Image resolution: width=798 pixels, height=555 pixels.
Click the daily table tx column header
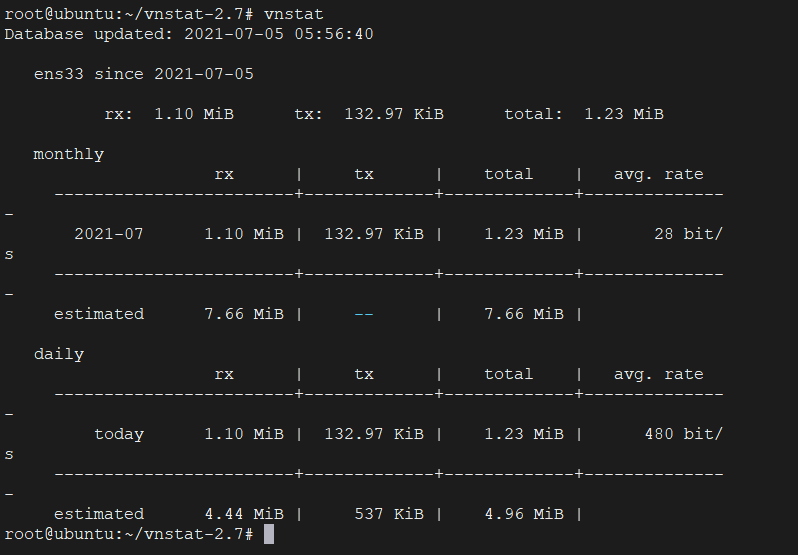tap(364, 374)
